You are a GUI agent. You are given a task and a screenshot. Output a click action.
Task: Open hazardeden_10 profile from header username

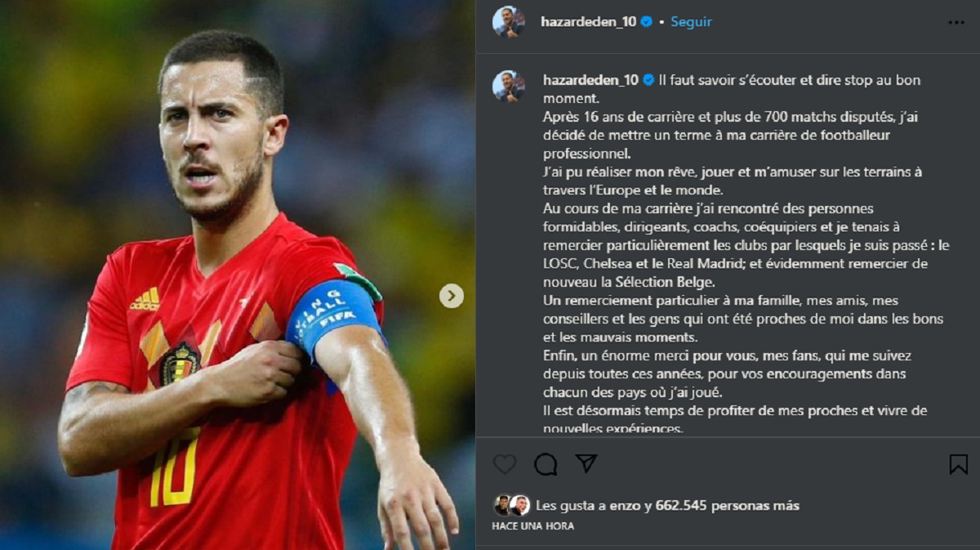tap(588, 22)
